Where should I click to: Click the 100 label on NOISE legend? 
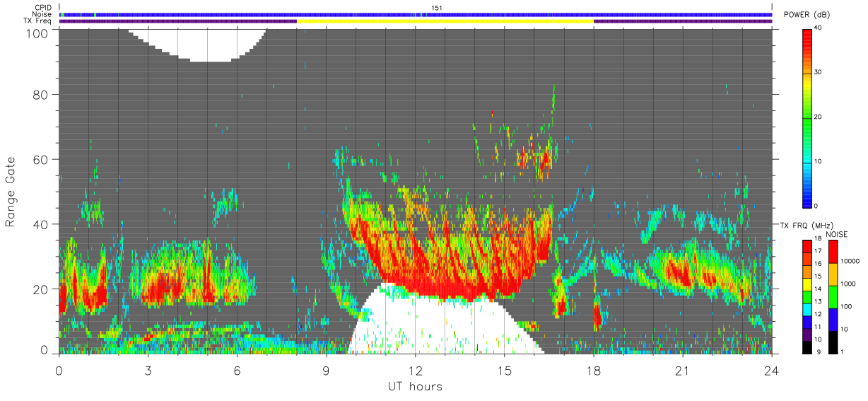pyautogui.click(x=845, y=306)
